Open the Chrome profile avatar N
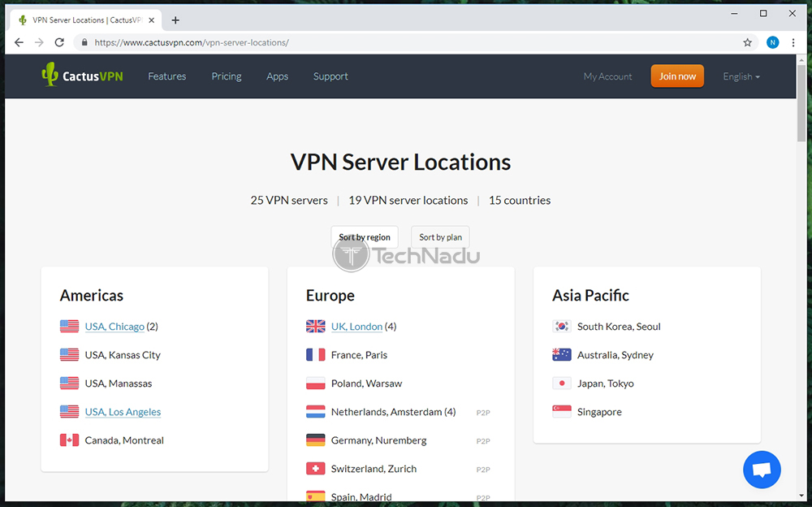 click(773, 42)
